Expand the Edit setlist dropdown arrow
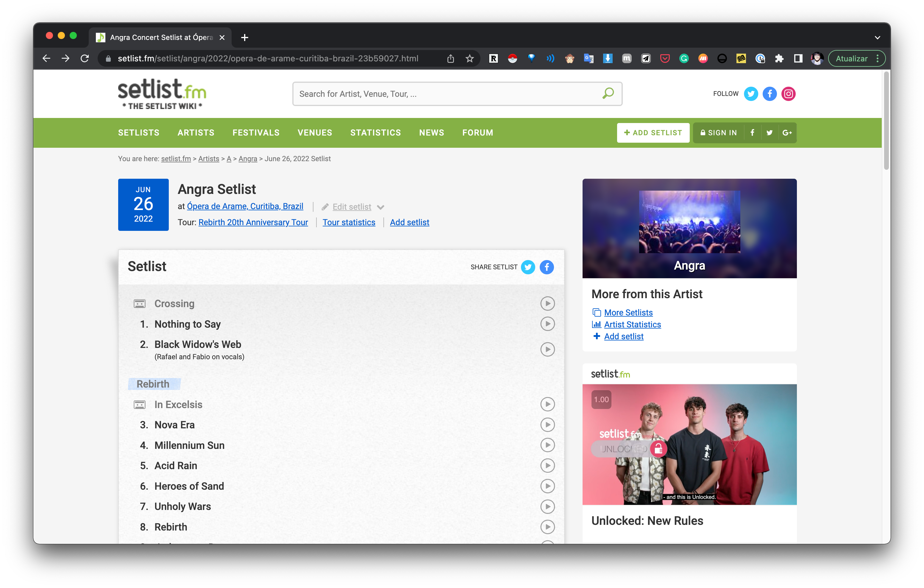924x588 pixels. [380, 207]
